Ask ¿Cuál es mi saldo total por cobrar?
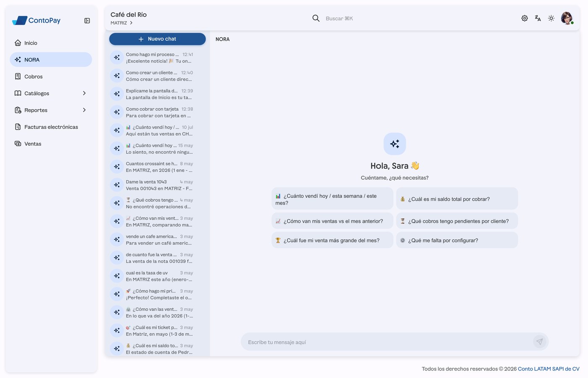The width and height of the screenshot is (588, 378). click(457, 199)
